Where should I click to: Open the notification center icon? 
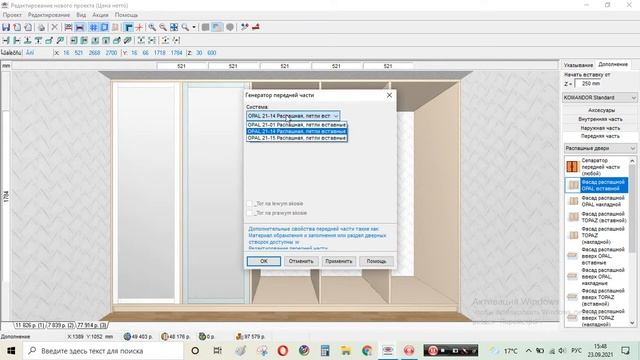coord(625,351)
